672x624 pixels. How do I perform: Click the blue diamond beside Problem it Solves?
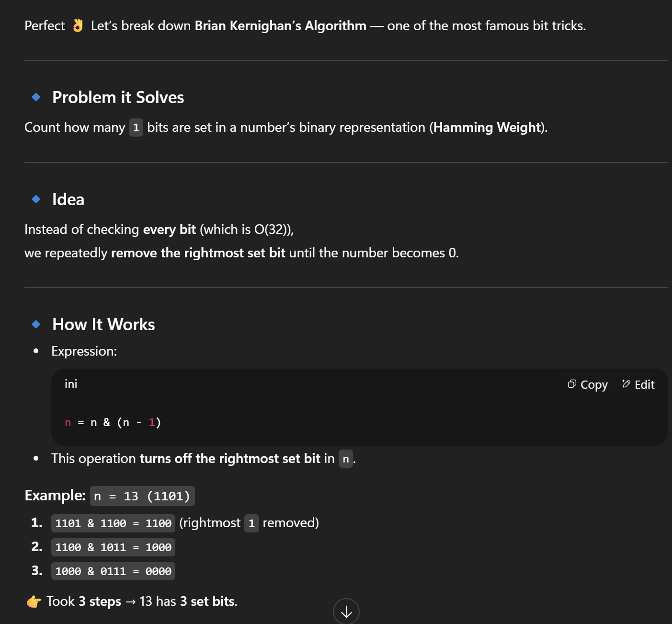tap(36, 97)
